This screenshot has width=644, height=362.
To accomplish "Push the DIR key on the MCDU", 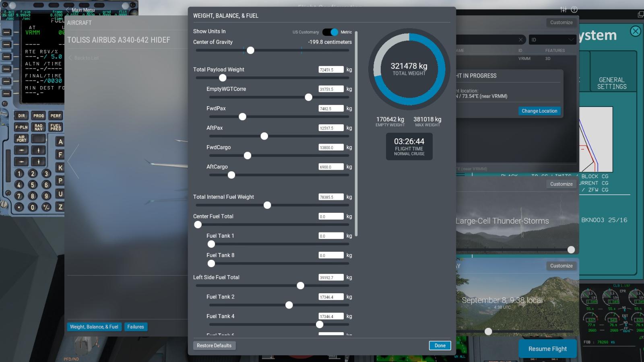I will pos(21,116).
